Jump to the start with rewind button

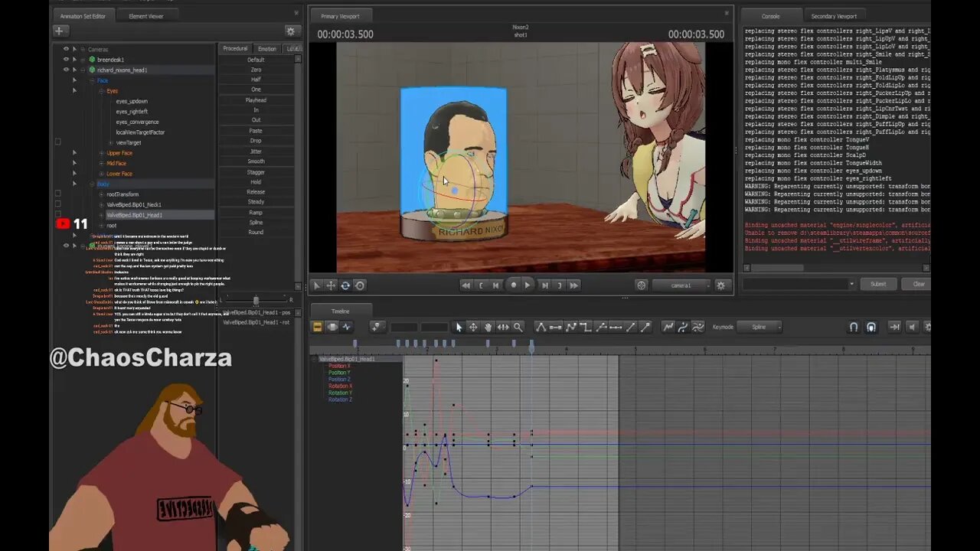click(x=465, y=285)
